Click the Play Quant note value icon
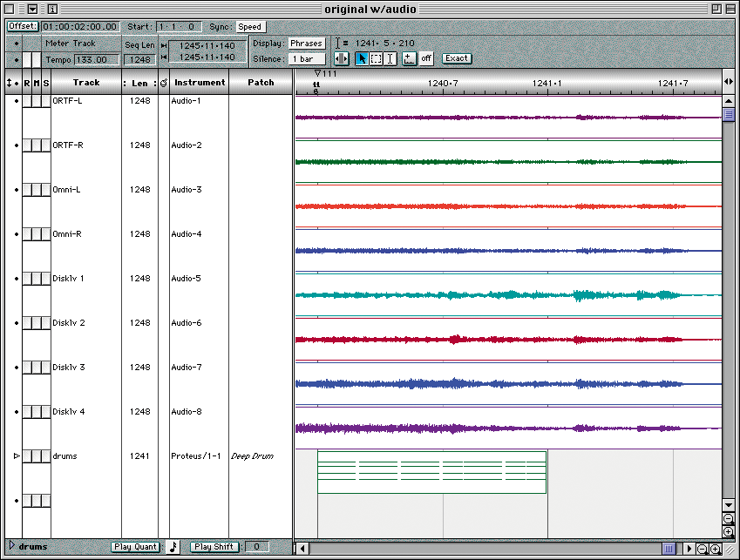Screen dimensions: 740x560 pyautogui.click(x=173, y=547)
